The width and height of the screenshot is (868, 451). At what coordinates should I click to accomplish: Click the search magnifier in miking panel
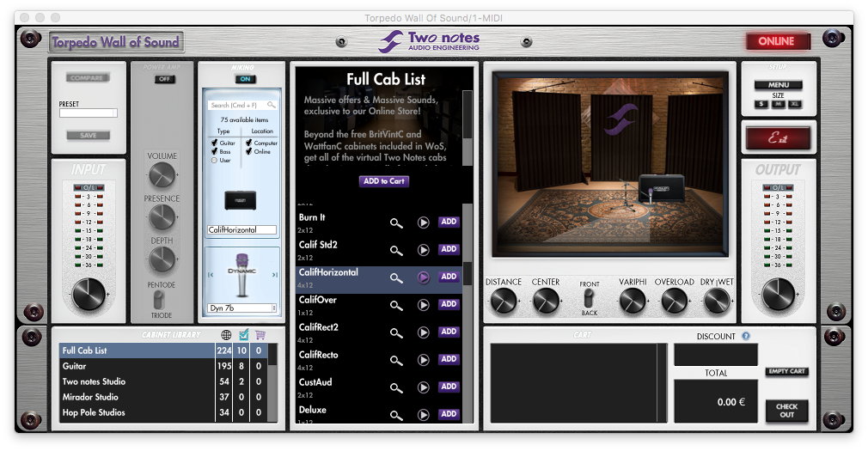click(271, 105)
